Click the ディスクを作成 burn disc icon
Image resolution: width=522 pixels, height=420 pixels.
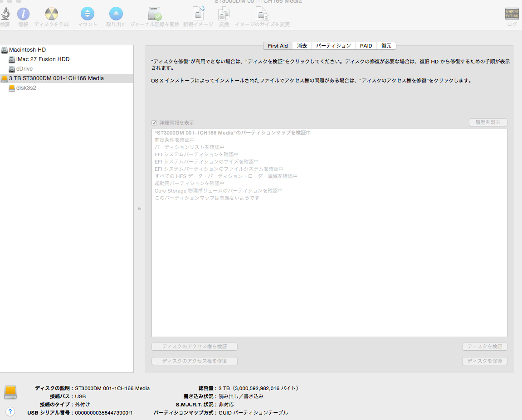tap(52, 14)
